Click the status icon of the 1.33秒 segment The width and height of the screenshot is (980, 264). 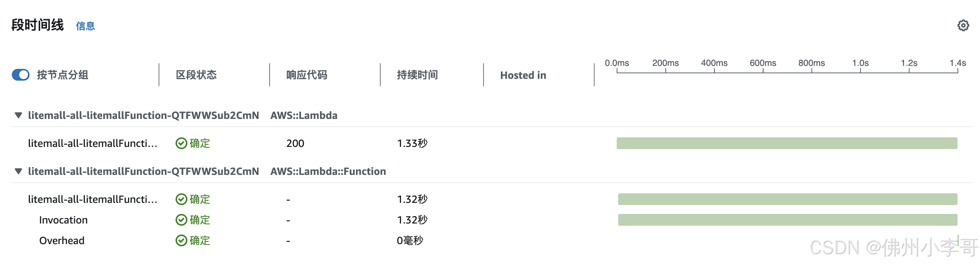pyautogui.click(x=181, y=143)
